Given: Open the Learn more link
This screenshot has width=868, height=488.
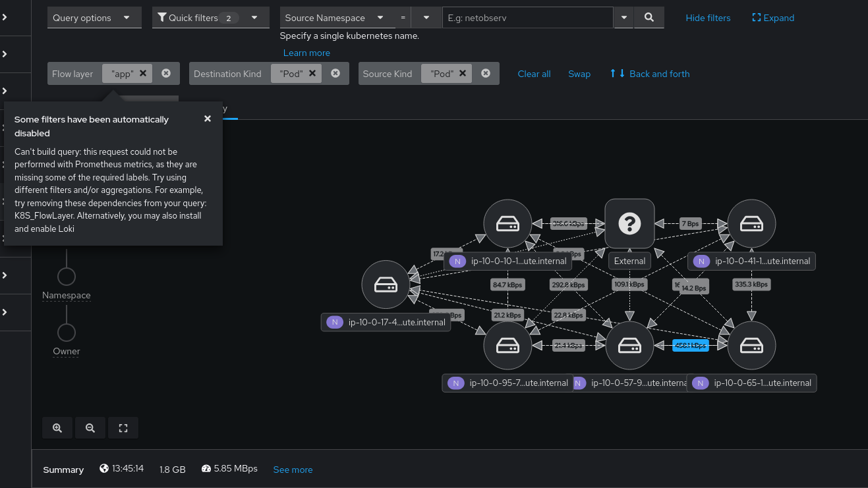Looking at the screenshot, I should pyautogui.click(x=306, y=53).
